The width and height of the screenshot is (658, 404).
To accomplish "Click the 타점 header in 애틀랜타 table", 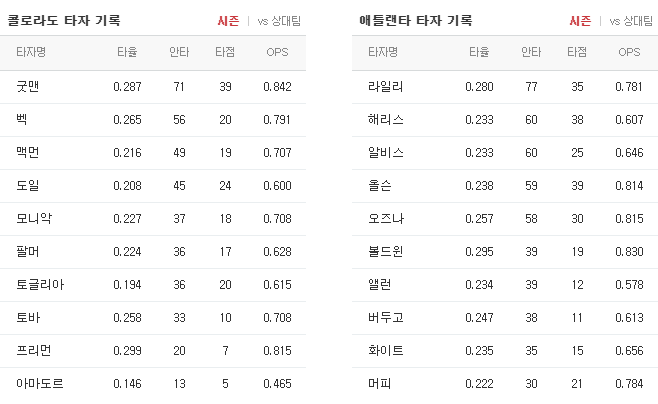I will tap(577, 52).
